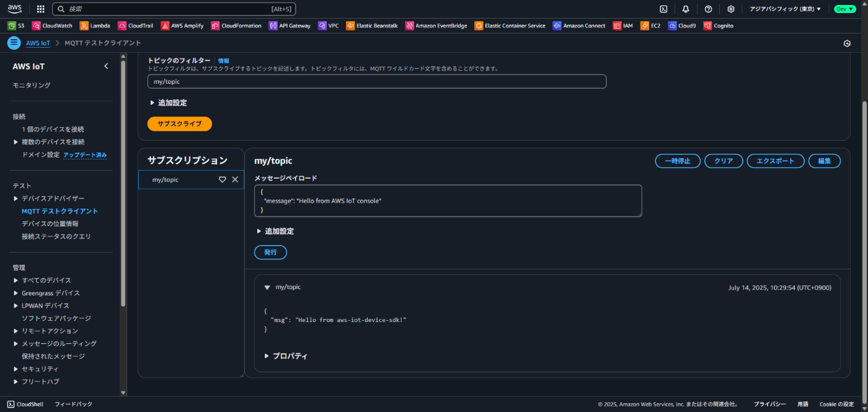Open Monitoring in sidebar

pyautogui.click(x=32, y=85)
